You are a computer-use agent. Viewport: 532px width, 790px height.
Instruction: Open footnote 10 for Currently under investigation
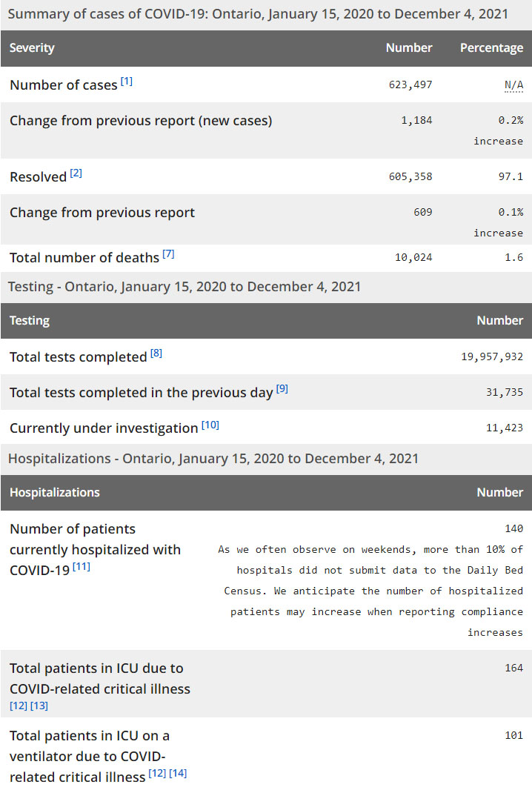coord(210,425)
